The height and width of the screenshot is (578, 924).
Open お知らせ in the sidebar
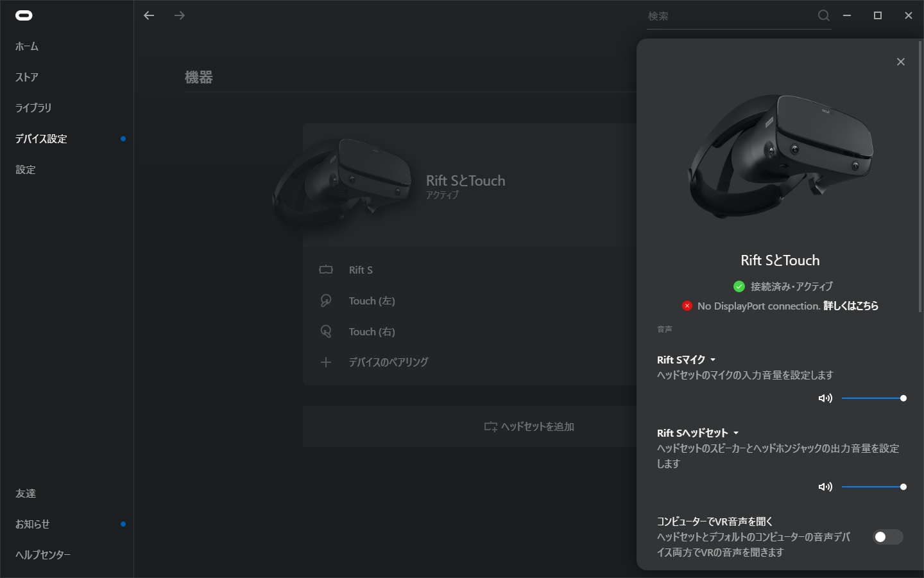[33, 524]
